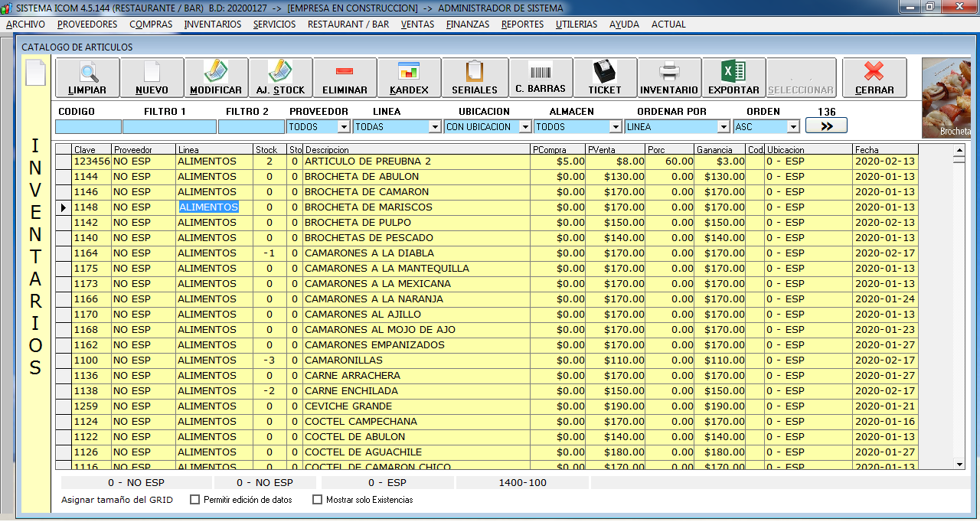Open the ORDEN dropdown showing ASC
This screenshot has height=522, width=980.
766,127
